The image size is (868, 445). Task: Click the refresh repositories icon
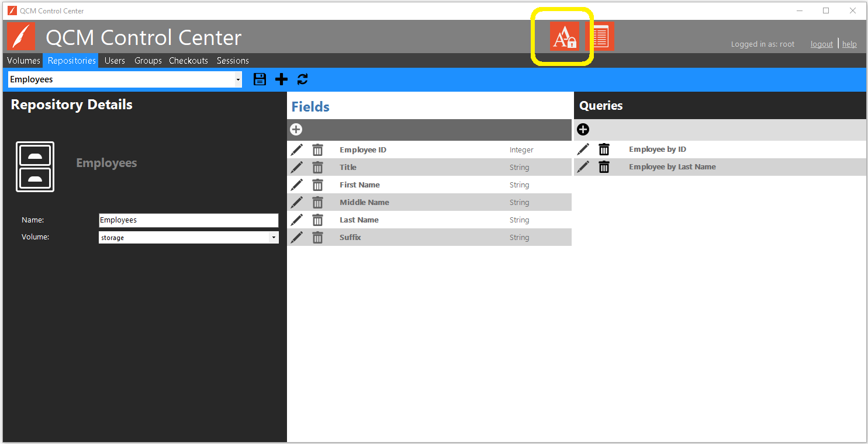(302, 79)
